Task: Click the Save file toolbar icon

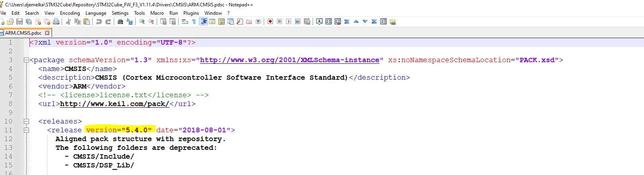Action: point(19,22)
